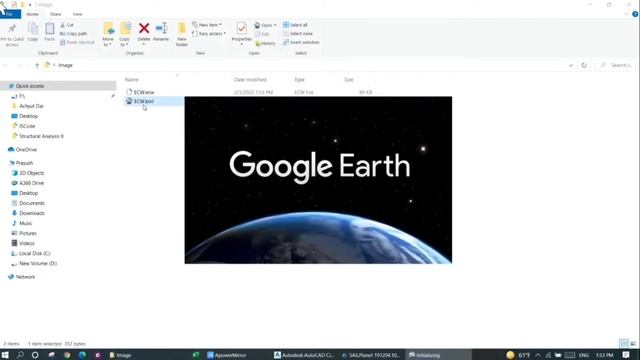Screen dimensions: 640x360
Task: Sort by the Size column header
Action: 349,80
